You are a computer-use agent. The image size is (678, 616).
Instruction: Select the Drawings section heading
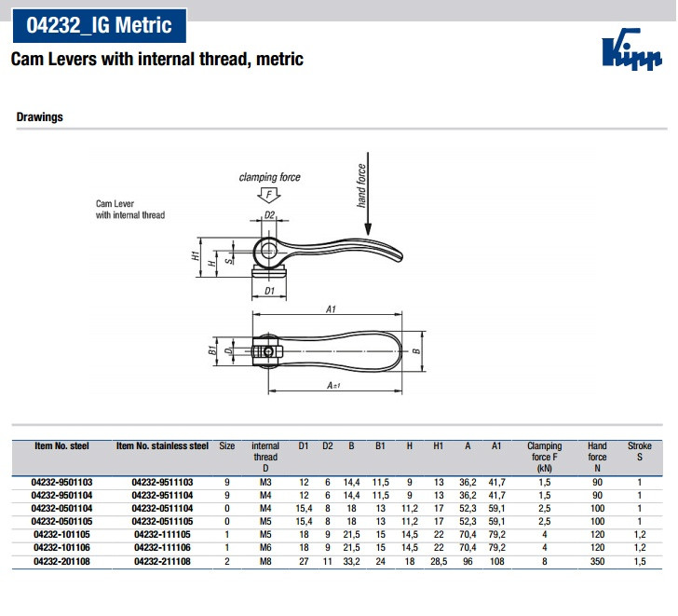(40, 118)
